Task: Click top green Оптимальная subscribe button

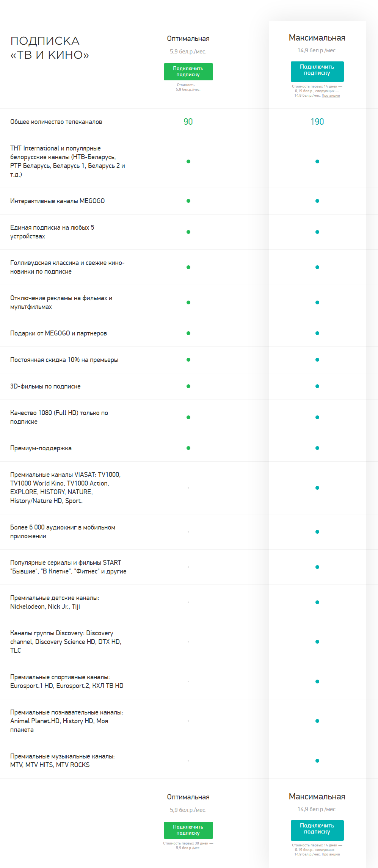Action: [x=188, y=72]
